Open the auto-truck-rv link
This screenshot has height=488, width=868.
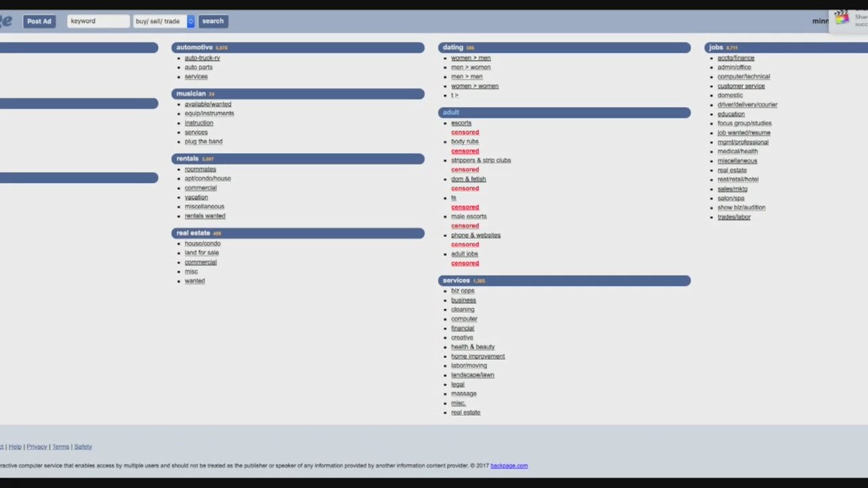tap(202, 58)
